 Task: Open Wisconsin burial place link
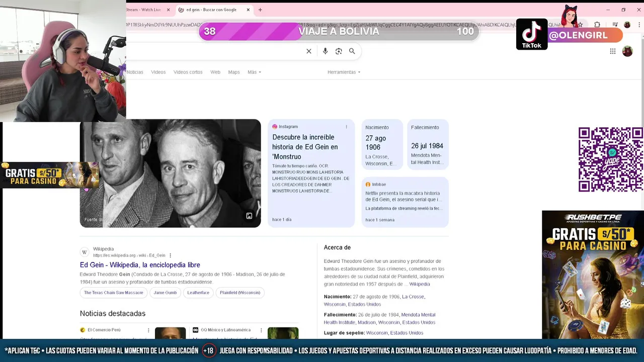pyautogui.click(x=377, y=333)
